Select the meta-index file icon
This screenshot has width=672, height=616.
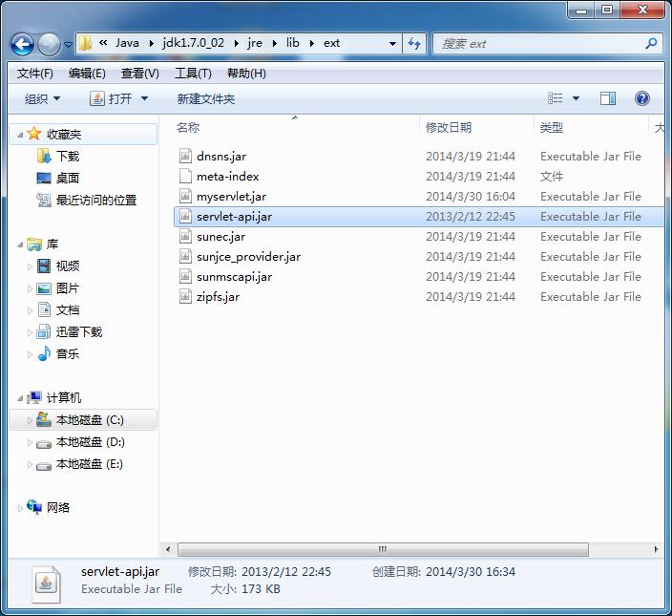click(185, 176)
